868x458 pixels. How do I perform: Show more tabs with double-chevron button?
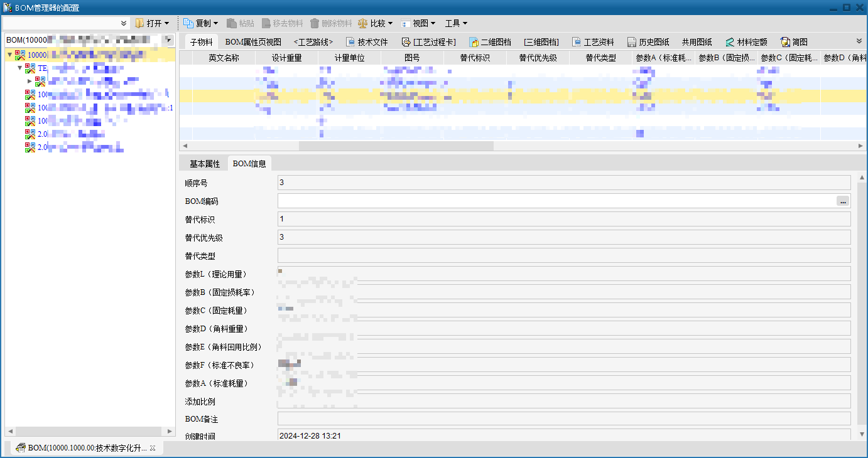tap(859, 40)
